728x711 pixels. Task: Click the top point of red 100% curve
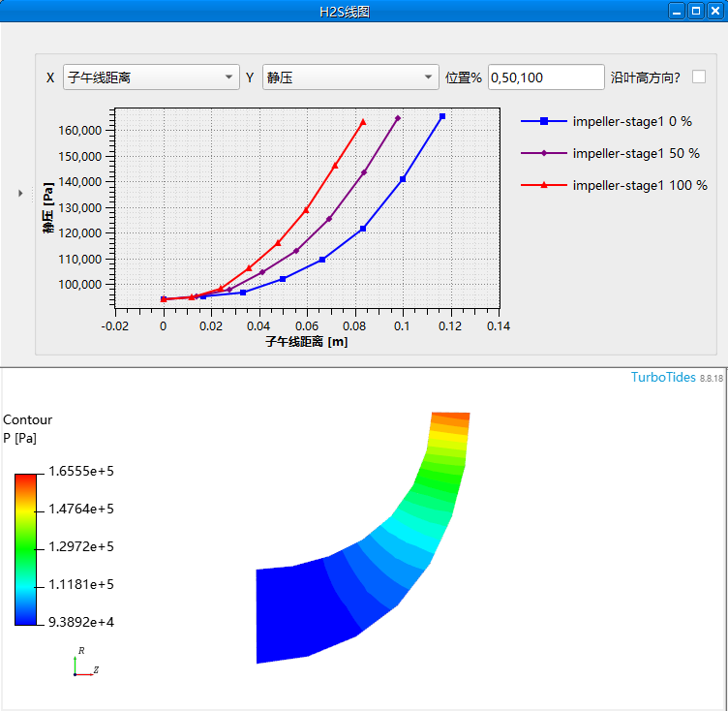363,122
